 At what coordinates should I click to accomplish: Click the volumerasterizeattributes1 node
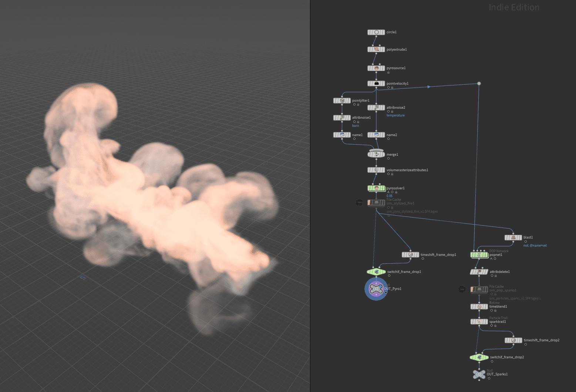click(x=376, y=170)
